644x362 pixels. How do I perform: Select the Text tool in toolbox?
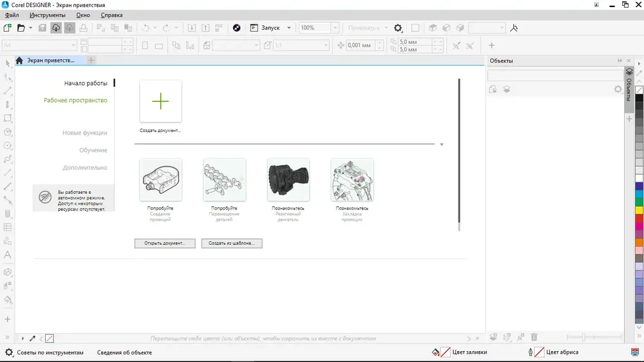[7, 255]
